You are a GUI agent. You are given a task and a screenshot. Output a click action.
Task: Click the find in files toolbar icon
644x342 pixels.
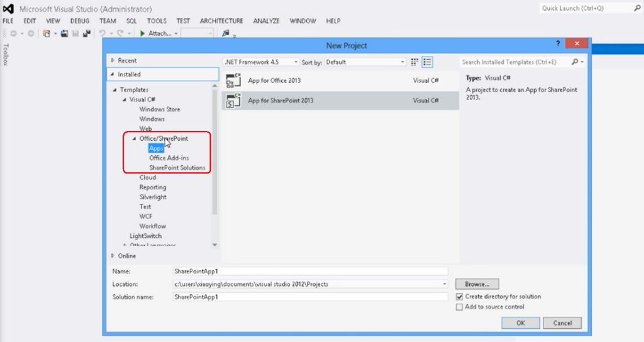pyautogui.click(x=226, y=34)
